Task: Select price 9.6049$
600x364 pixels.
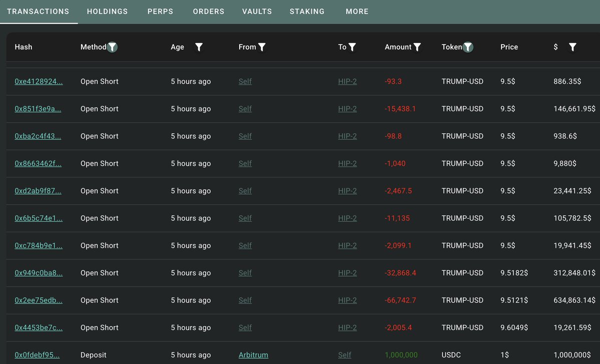Action: point(514,327)
